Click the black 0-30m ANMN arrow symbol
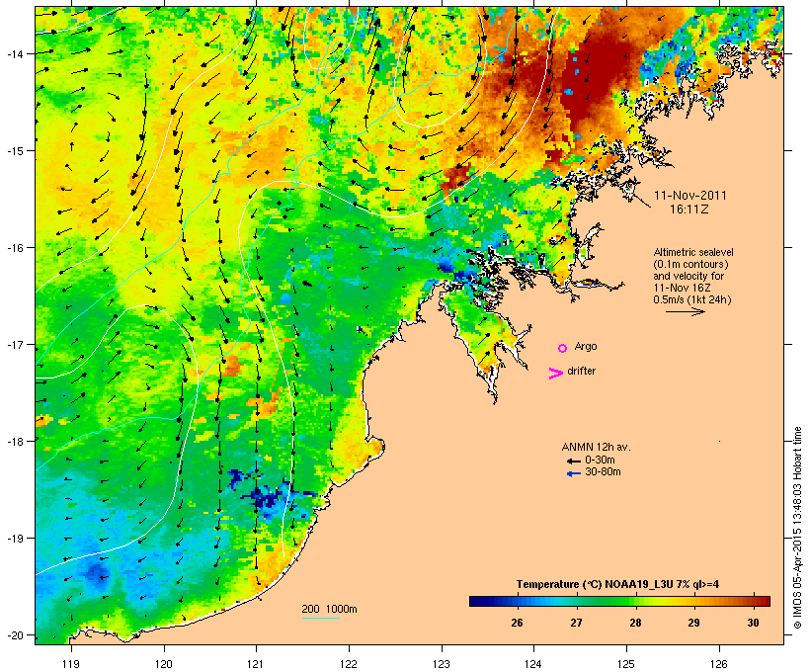 (573, 461)
